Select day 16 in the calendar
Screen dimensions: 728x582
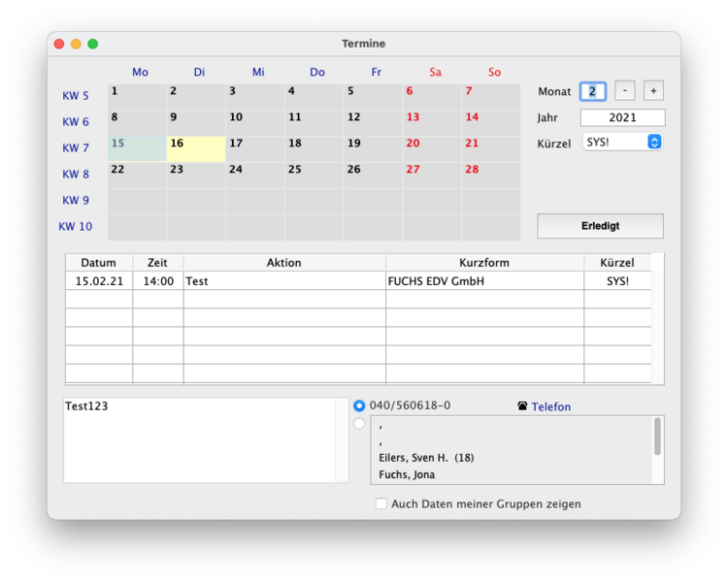pyautogui.click(x=195, y=148)
